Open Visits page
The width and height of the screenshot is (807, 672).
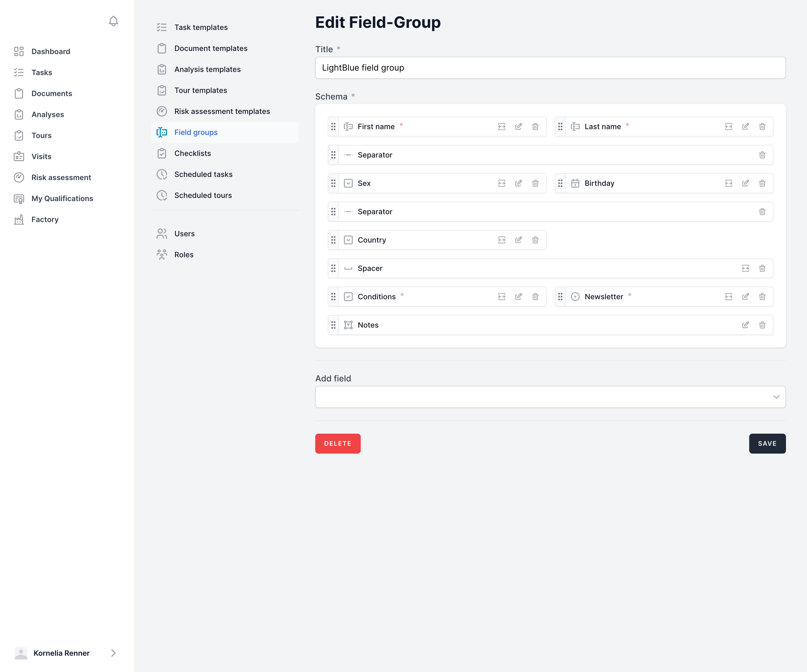tap(42, 157)
